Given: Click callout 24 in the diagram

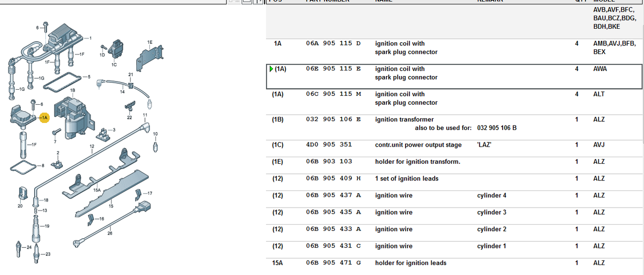Looking at the screenshot, I should tap(29, 247).
